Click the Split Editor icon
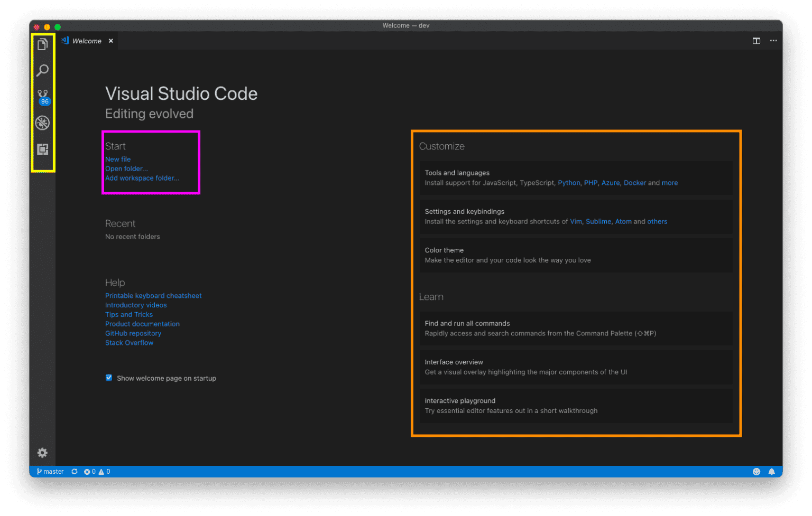Viewport: 812px width, 516px height. point(756,41)
